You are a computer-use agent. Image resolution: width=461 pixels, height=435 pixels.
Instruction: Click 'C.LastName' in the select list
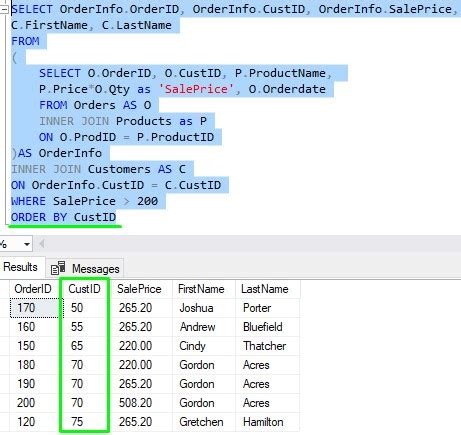click(x=137, y=25)
